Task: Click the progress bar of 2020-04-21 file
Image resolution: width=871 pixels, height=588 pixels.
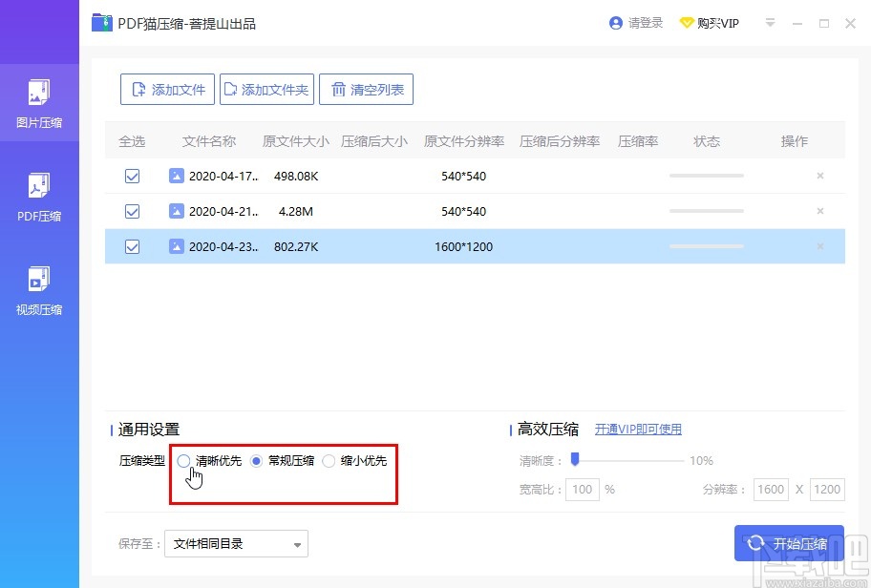Action: (x=707, y=211)
